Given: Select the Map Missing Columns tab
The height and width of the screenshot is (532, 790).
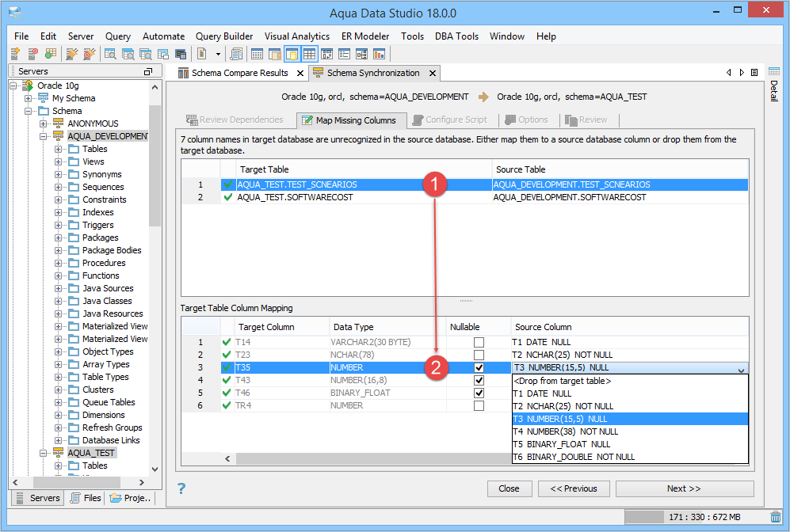Looking at the screenshot, I should 351,120.
